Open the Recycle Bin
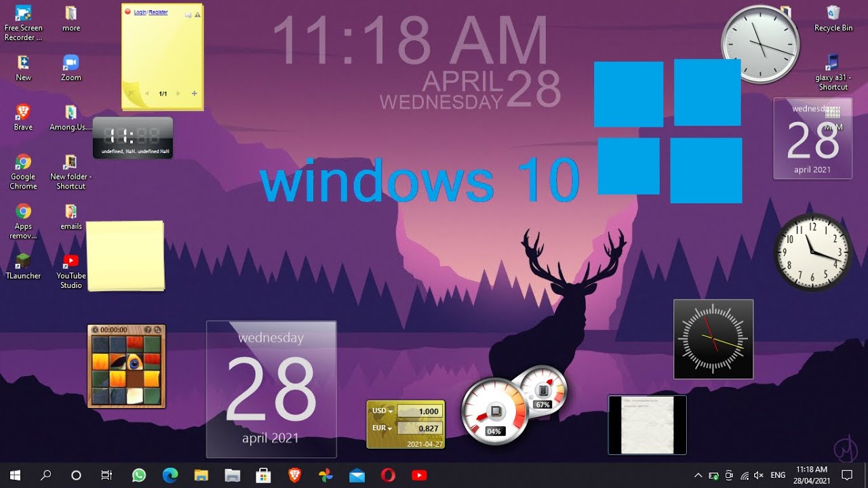 point(833,18)
